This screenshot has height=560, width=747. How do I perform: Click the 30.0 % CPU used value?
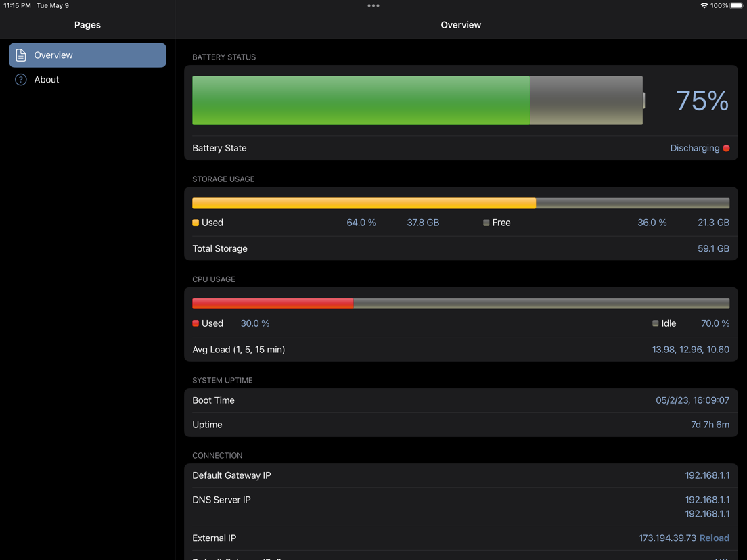point(255,323)
